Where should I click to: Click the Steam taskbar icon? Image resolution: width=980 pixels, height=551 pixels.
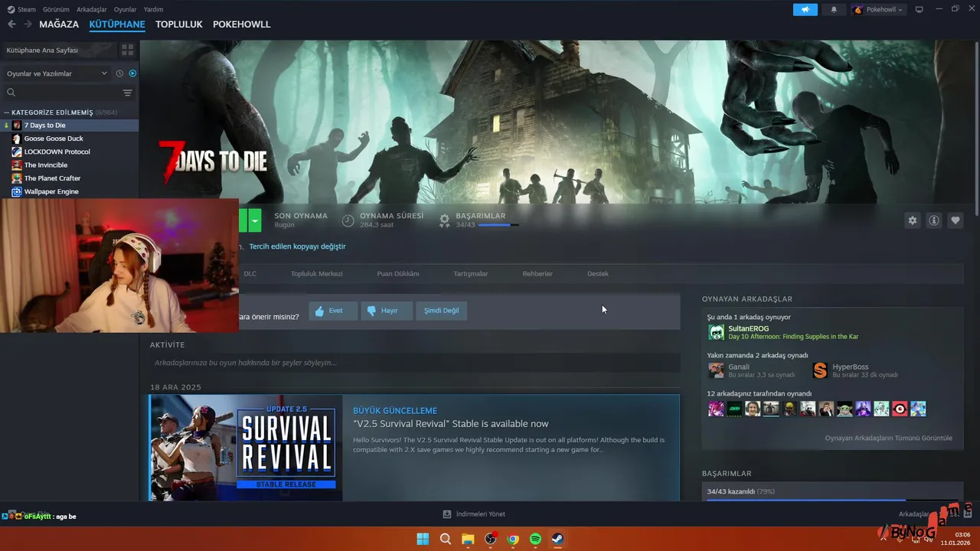point(558,540)
